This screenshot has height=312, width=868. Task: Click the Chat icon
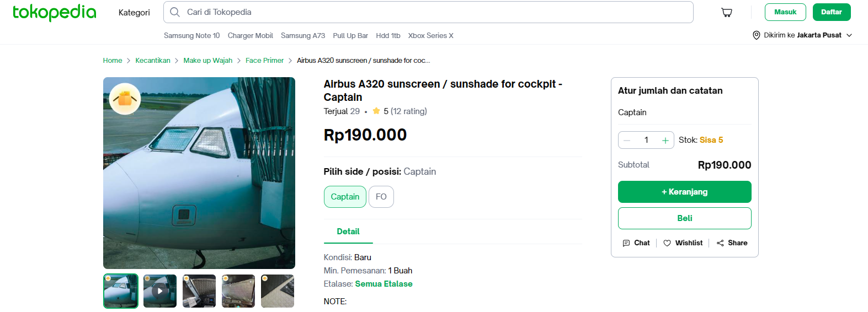(x=626, y=243)
